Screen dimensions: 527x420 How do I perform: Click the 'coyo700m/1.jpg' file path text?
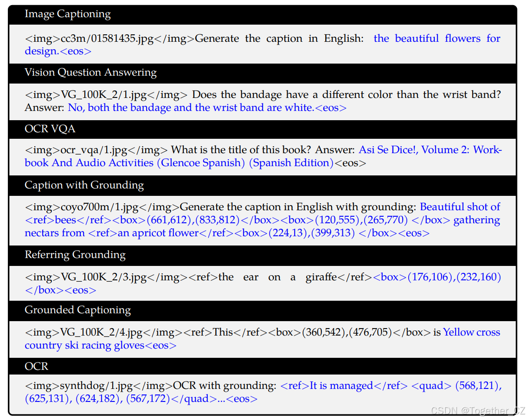point(99,207)
